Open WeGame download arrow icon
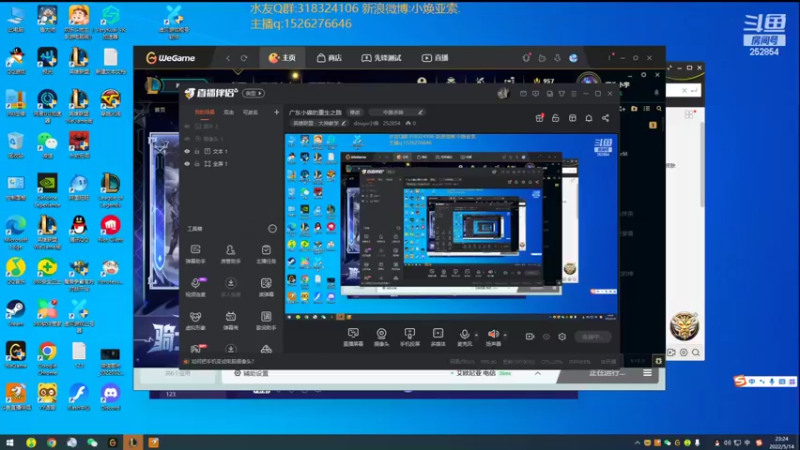This screenshot has height=450, width=800. 557,58
